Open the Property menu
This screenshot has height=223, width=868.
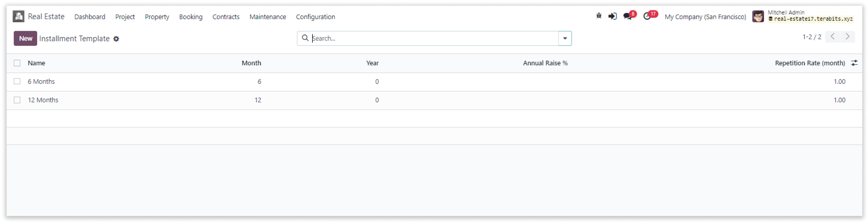point(157,17)
